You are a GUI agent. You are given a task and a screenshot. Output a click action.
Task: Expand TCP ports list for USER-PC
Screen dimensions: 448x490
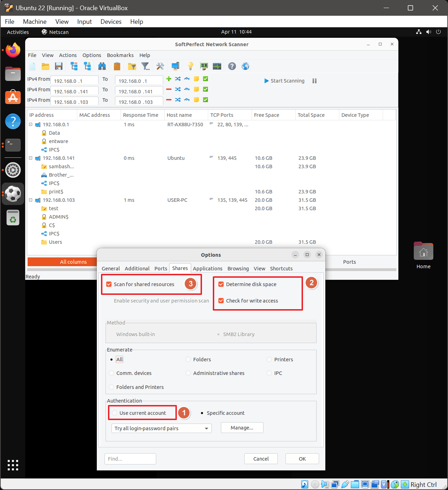pyautogui.click(x=211, y=199)
